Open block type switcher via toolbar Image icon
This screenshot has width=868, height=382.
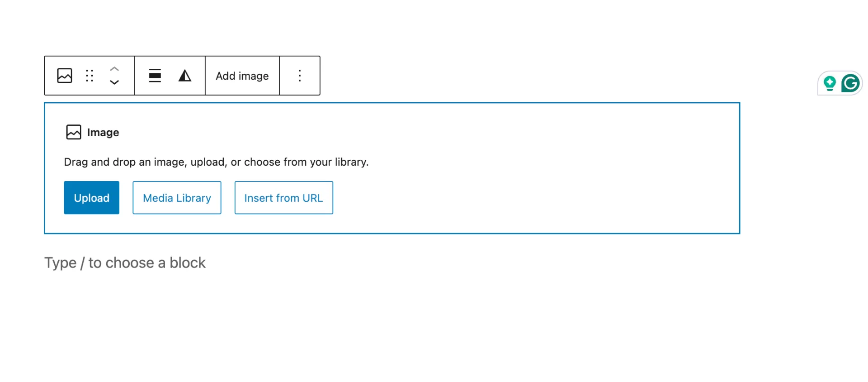[65, 76]
